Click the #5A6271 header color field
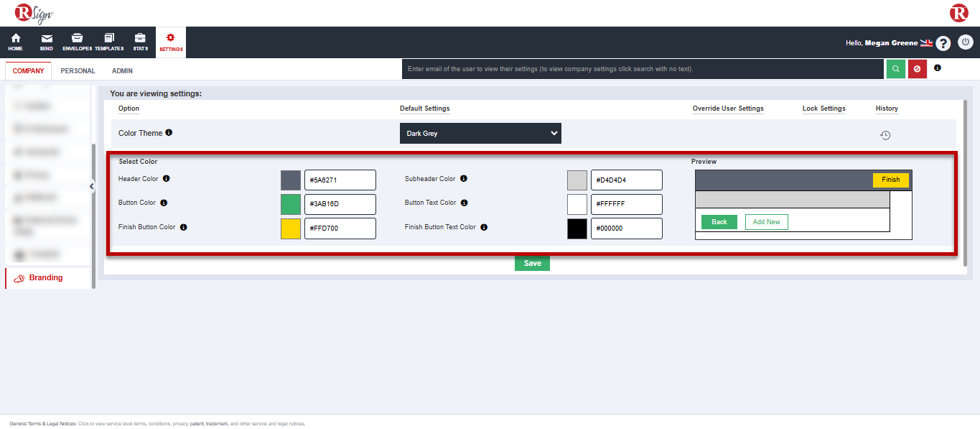Screen dimensions: 980x429 point(340,180)
